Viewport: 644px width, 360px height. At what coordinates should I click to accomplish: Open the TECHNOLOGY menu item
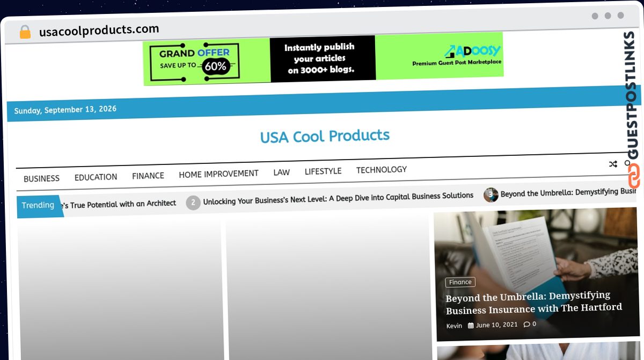pyautogui.click(x=382, y=170)
